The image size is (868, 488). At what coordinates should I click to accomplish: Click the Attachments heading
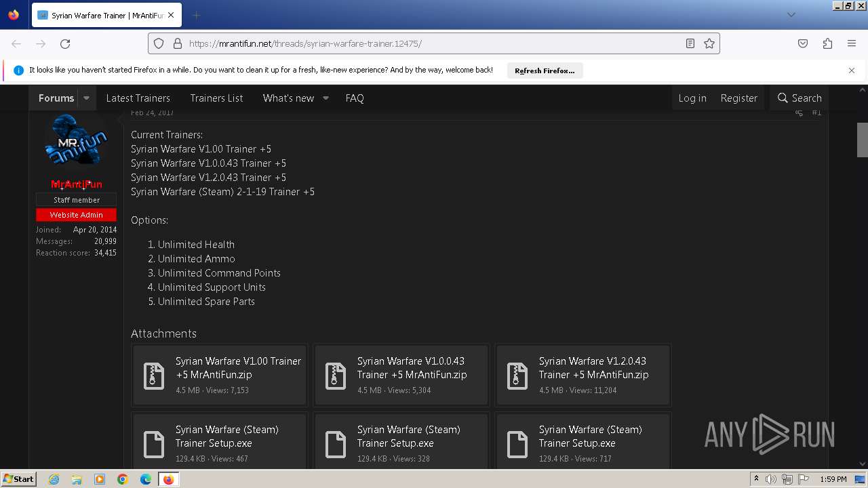click(x=163, y=333)
